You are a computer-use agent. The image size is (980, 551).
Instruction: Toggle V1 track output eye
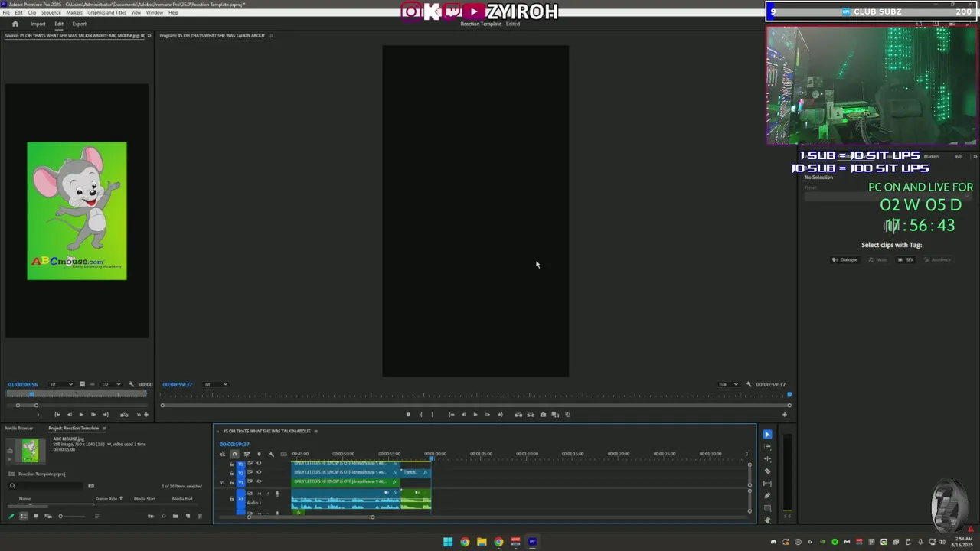tap(259, 481)
